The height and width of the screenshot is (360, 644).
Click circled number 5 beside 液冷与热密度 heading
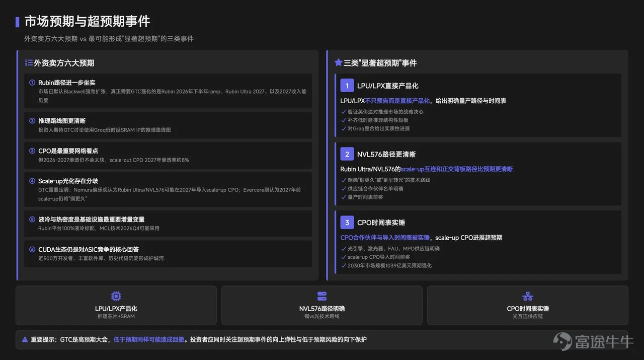[x=32, y=220]
